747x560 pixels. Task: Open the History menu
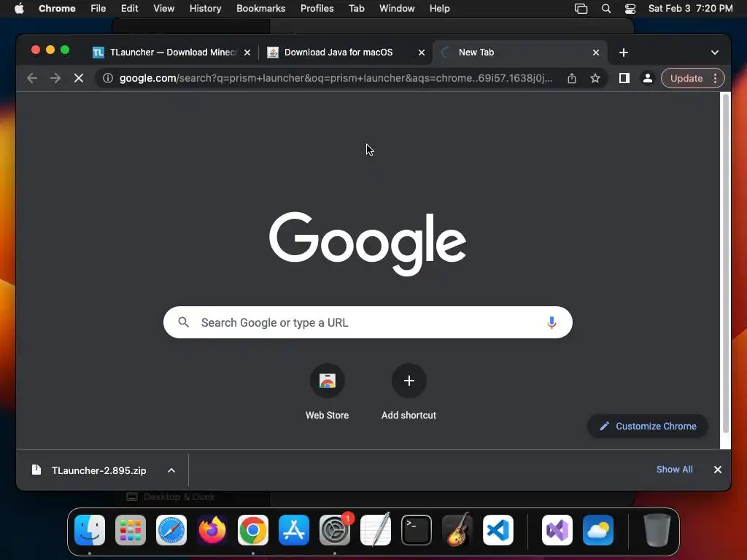tap(205, 9)
